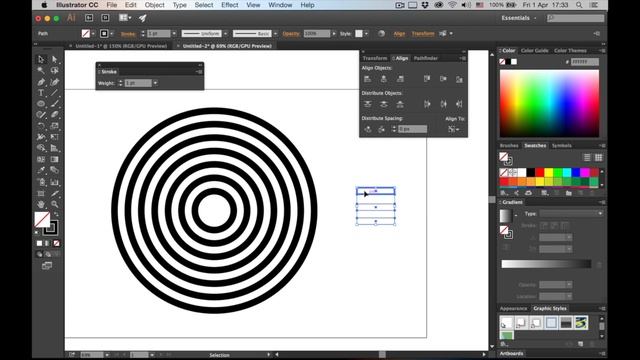This screenshot has width=640, height=360.
Task: Click the orange Align link in control bar
Action: pos(399,33)
